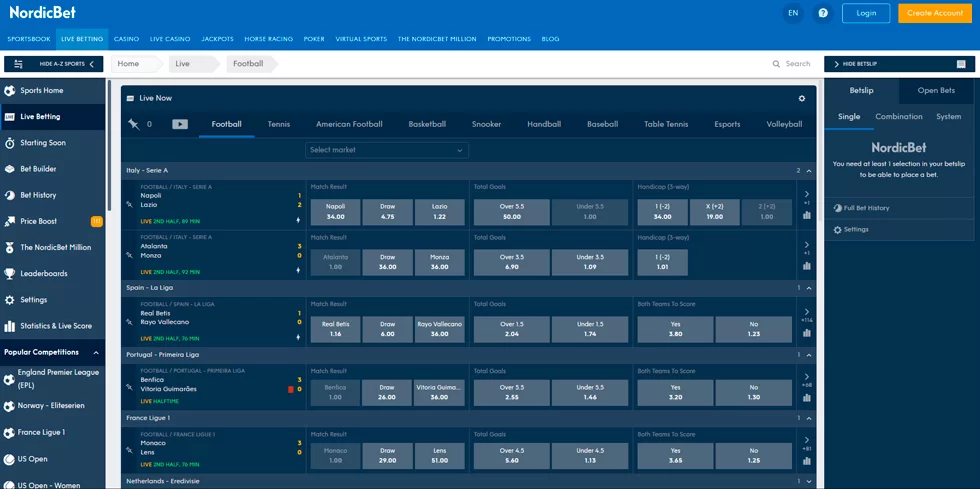Toggle Hide Betslip panel
980x489 pixels.
click(899, 64)
